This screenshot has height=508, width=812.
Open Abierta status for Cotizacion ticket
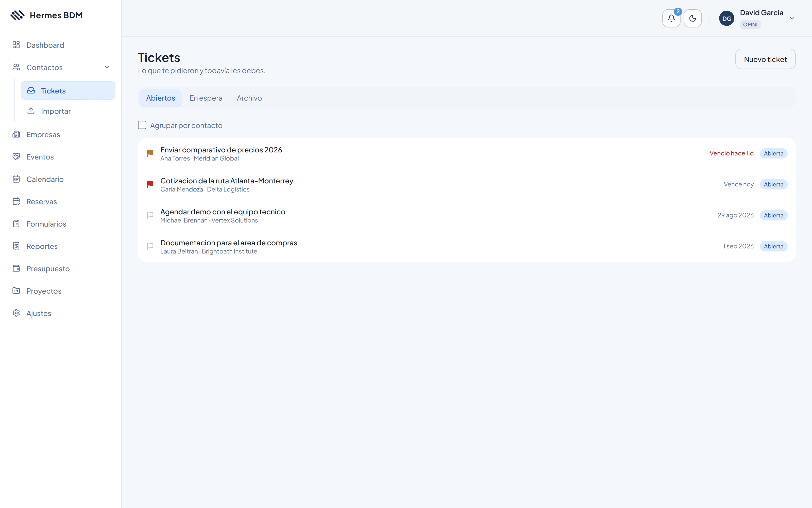tap(773, 184)
